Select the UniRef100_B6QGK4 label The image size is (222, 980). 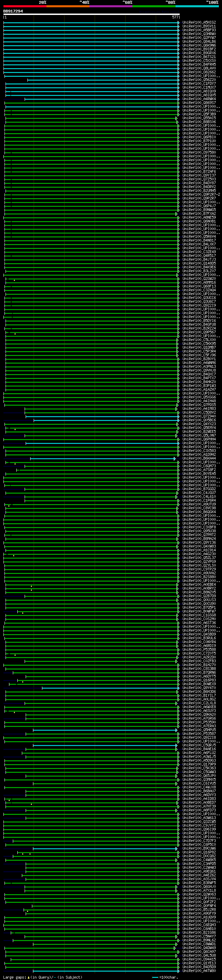pos(199,512)
